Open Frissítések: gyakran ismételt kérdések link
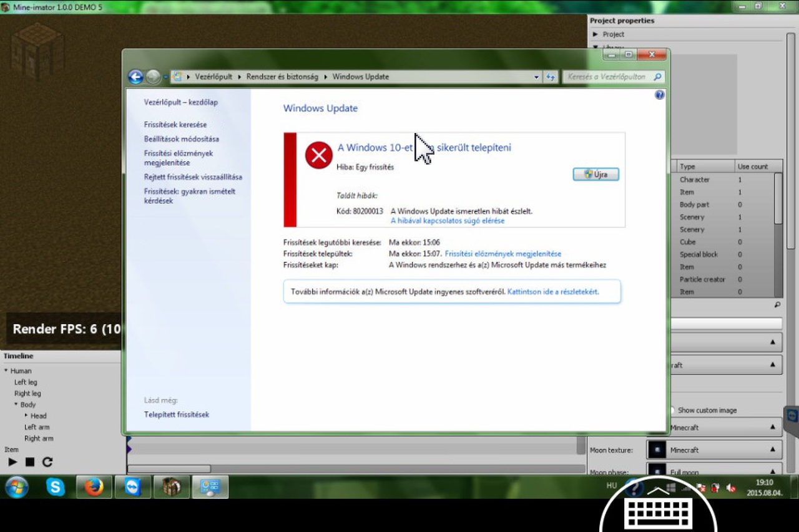799x532 pixels. pyautogui.click(x=190, y=196)
